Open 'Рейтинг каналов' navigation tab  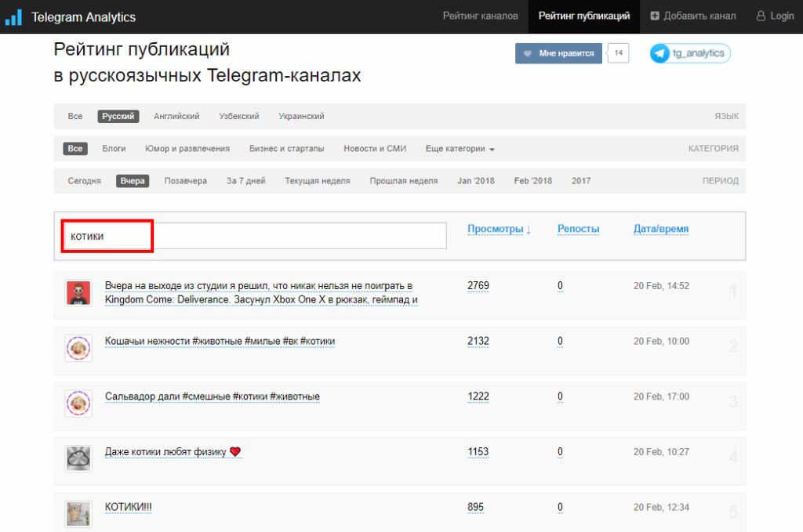click(x=480, y=16)
